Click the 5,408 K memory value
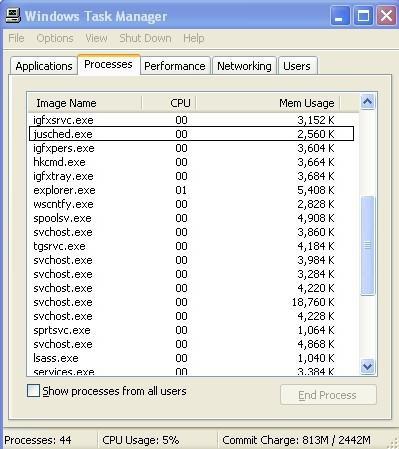Viewport: 399px width, 449px height. click(316, 190)
